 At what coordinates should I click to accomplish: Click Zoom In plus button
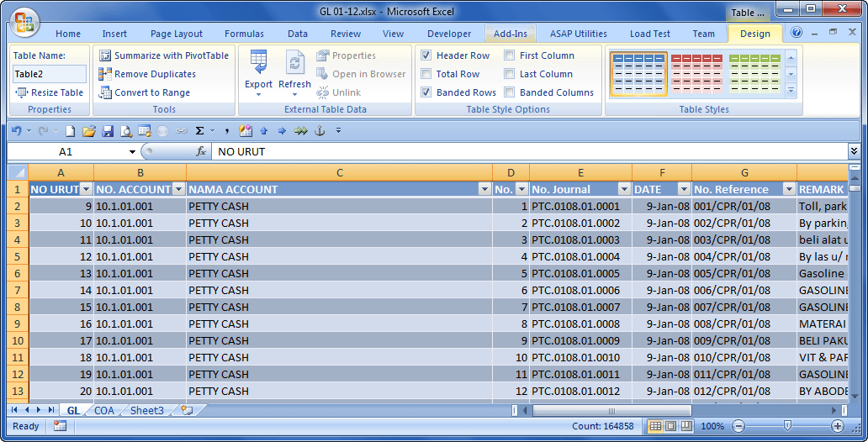(x=838, y=426)
